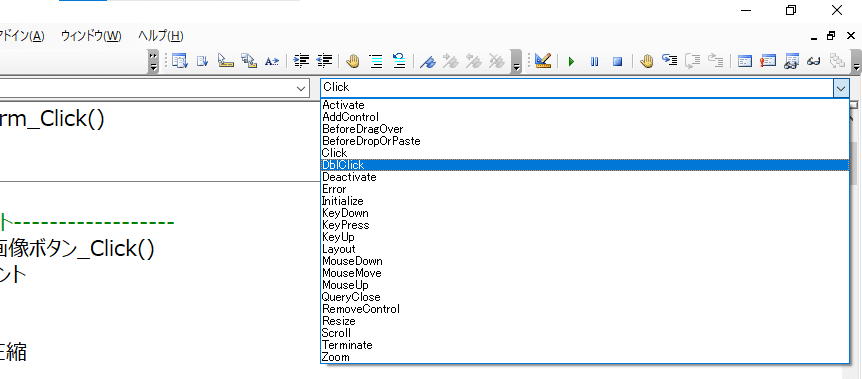Click the rm_Click() code line
The height and width of the screenshot is (379, 862).
[52, 119]
